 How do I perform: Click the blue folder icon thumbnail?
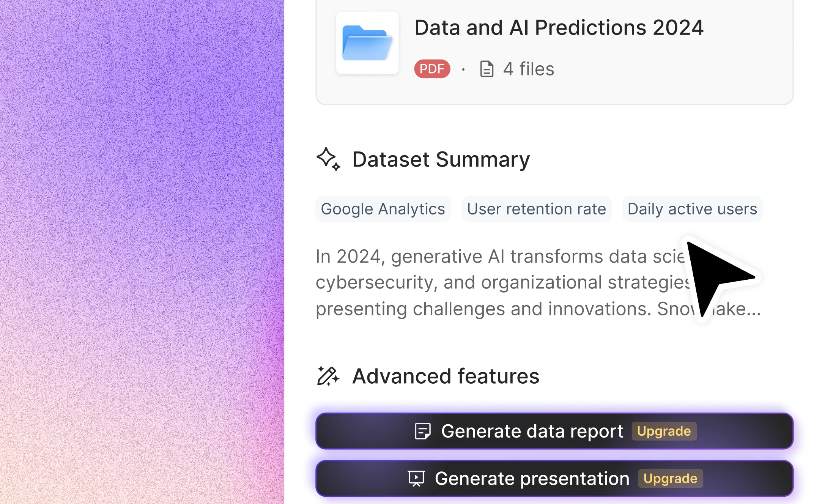(x=367, y=43)
